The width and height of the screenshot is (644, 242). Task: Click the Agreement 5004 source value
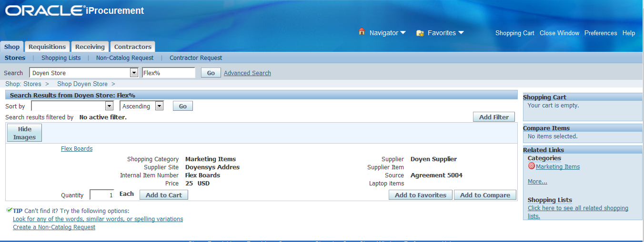[x=436, y=175]
